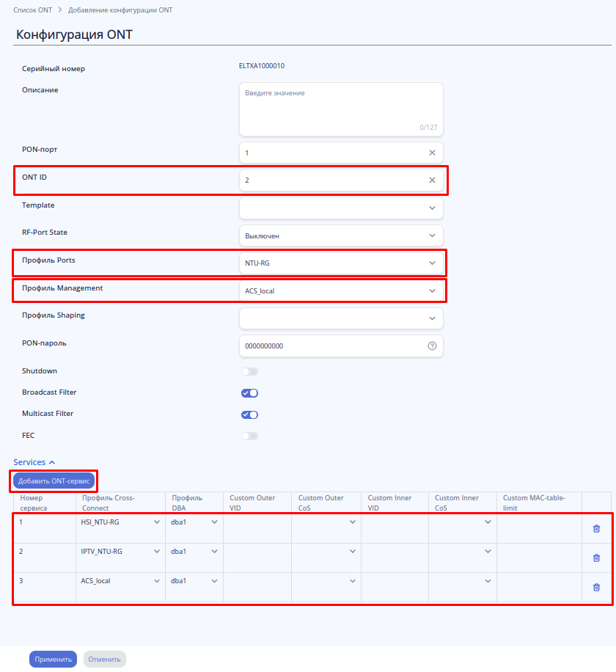The height and width of the screenshot is (672, 616).
Task: Toggle the Shutdown switch
Action: pos(249,372)
